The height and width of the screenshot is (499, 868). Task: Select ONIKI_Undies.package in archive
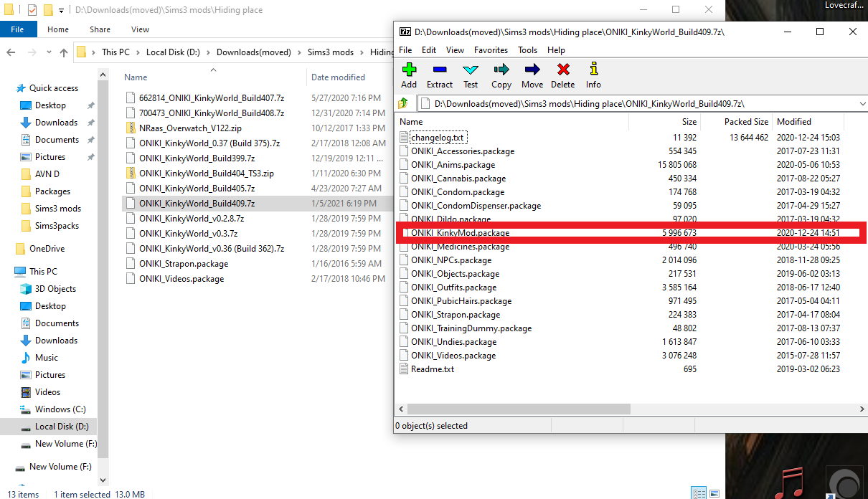tap(453, 342)
